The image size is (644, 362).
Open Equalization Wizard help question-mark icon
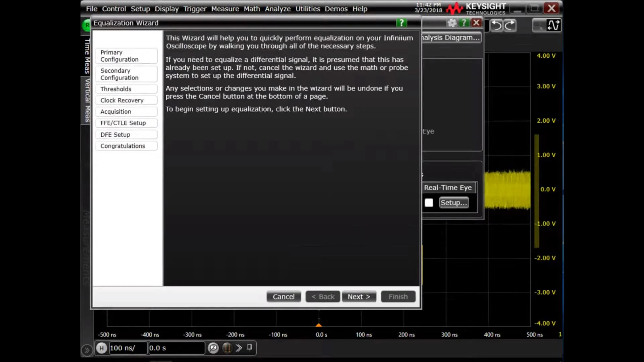(x=401, y=23)
